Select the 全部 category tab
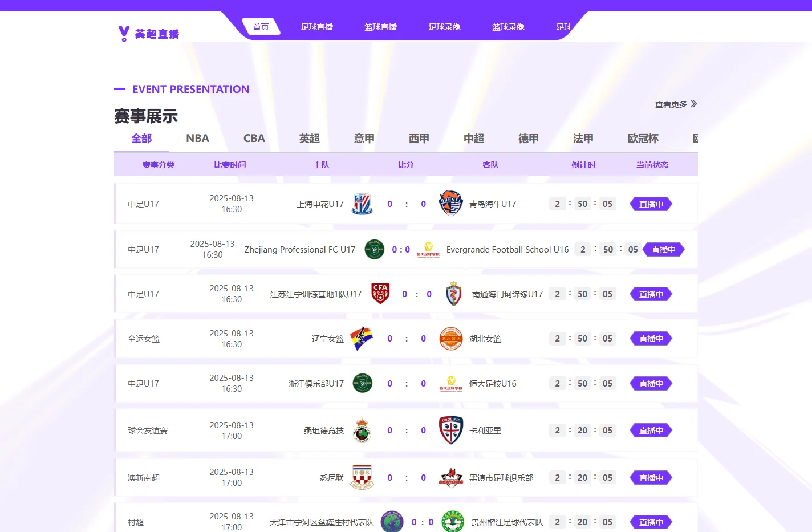This screenshot has width=812, height=532. click(x=141, y=139)
